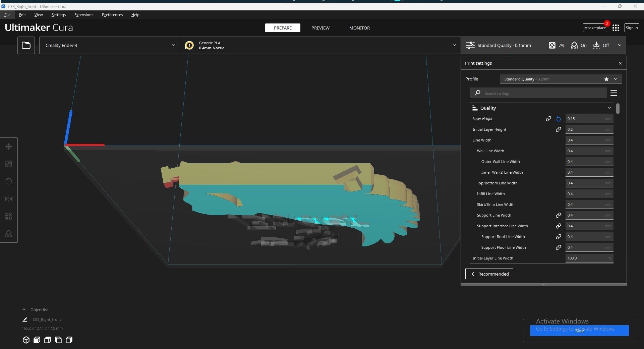Viewport: 644px width, 349px height.
Task: Click link icon for Support Line Width
Action: click(x=559, y=215)
